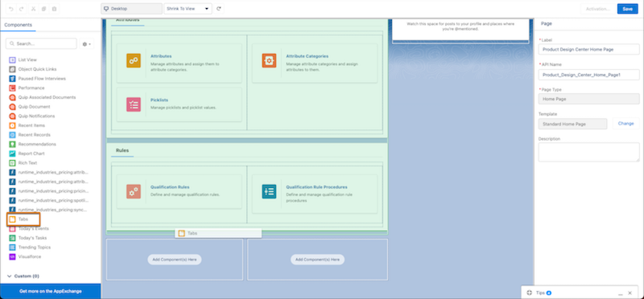Click the Refresh icon beside Shrink To View
This screenshot has width=644, height=299.
pos(219,9)
